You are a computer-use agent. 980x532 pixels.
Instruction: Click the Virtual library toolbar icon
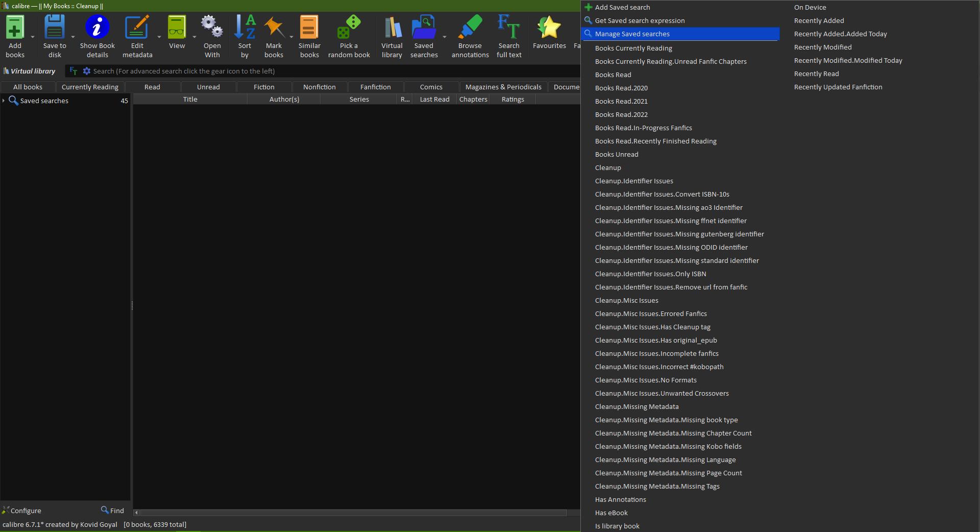pos(392,27)
